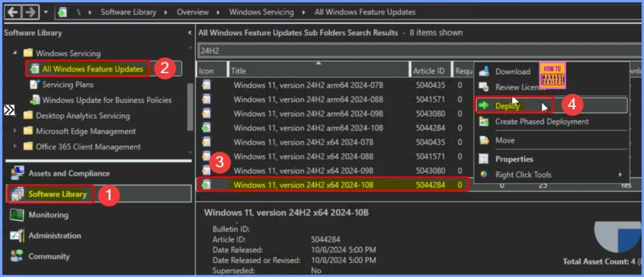Click the statistics pie chart in details pane
The width and height of the screenshot is (644, 277).
point(618,236)
